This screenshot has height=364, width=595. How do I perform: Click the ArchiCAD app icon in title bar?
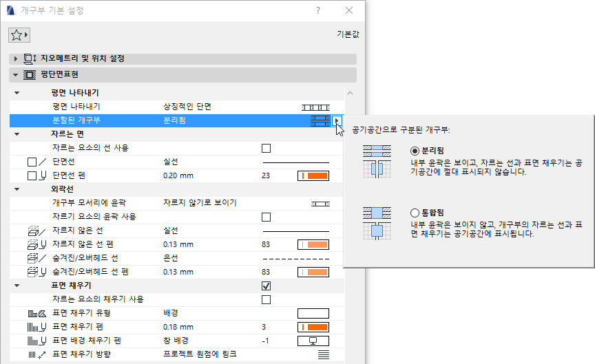pos(11,10)
